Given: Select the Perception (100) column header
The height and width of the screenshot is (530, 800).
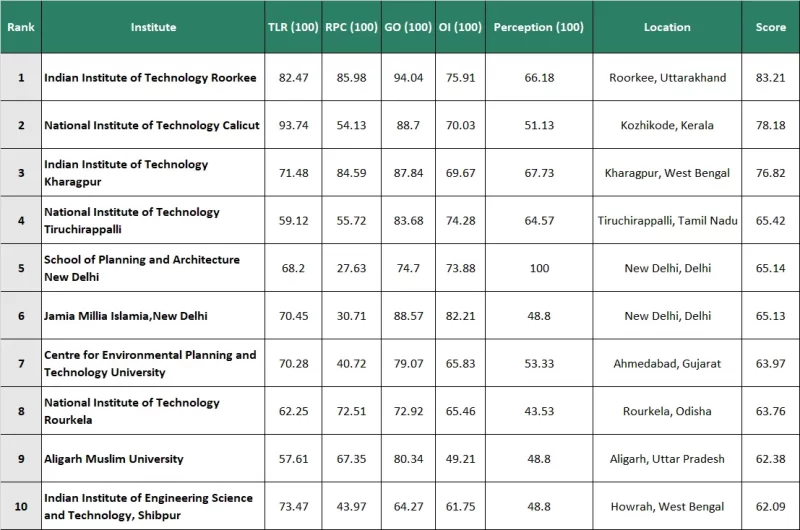Looking at the screenshot, I should 539,27.
